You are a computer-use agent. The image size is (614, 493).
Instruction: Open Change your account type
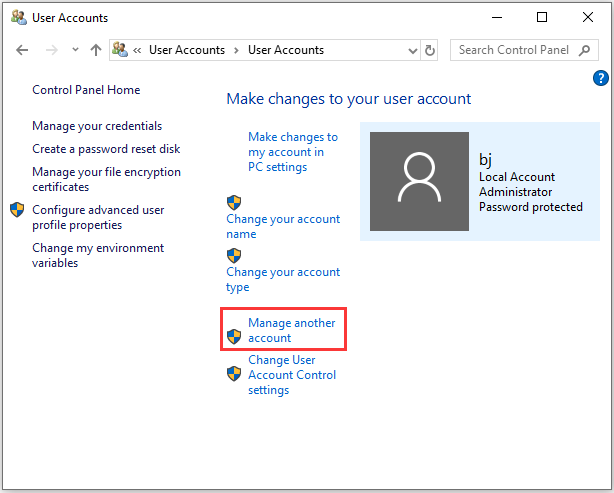click(x=283, y=279)
